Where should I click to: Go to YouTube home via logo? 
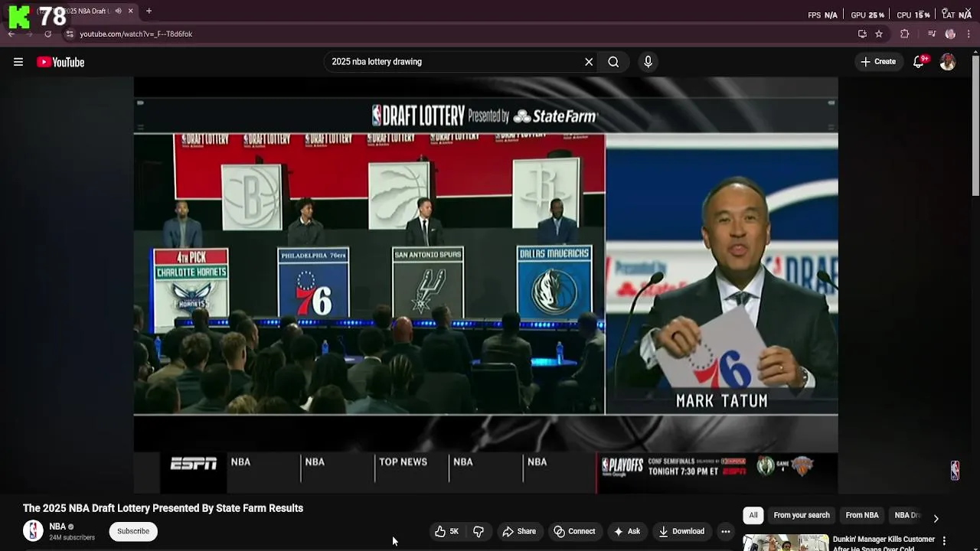(60, 62)
